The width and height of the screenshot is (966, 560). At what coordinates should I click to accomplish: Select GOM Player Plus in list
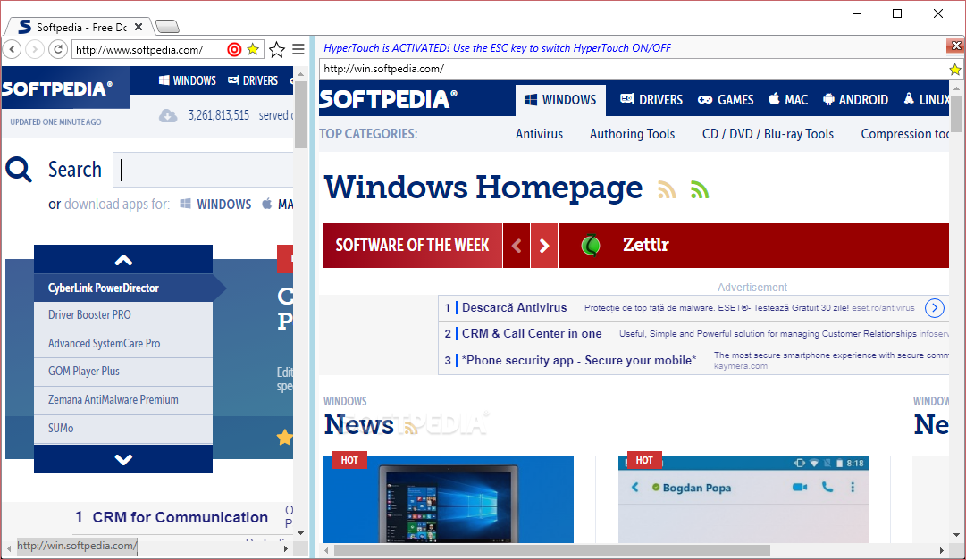tap(123, 371)
